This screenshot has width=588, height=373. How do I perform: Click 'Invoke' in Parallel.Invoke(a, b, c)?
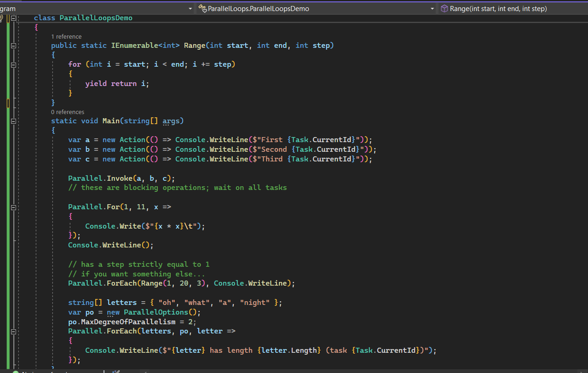click(120, 178)
